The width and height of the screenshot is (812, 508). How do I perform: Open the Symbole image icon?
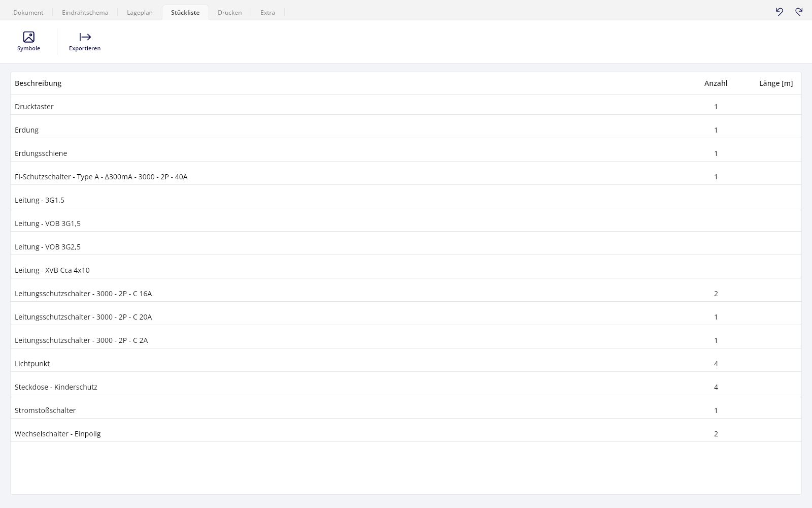(29, 37)
